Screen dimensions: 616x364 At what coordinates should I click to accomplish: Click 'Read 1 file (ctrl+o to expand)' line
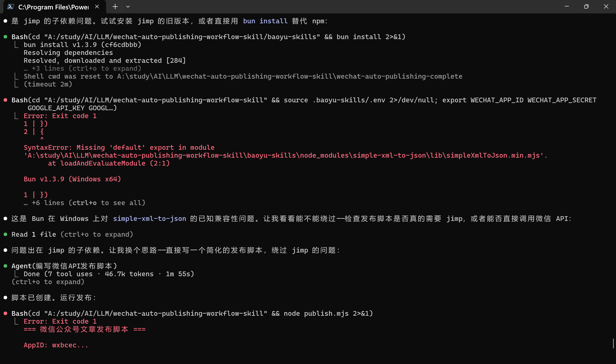pos(72,235)
